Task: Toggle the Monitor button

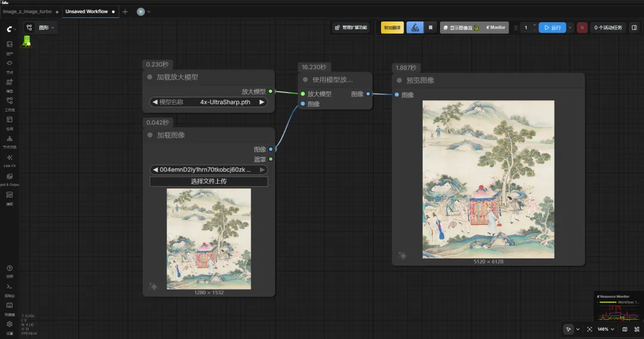Action: (496, 27)
